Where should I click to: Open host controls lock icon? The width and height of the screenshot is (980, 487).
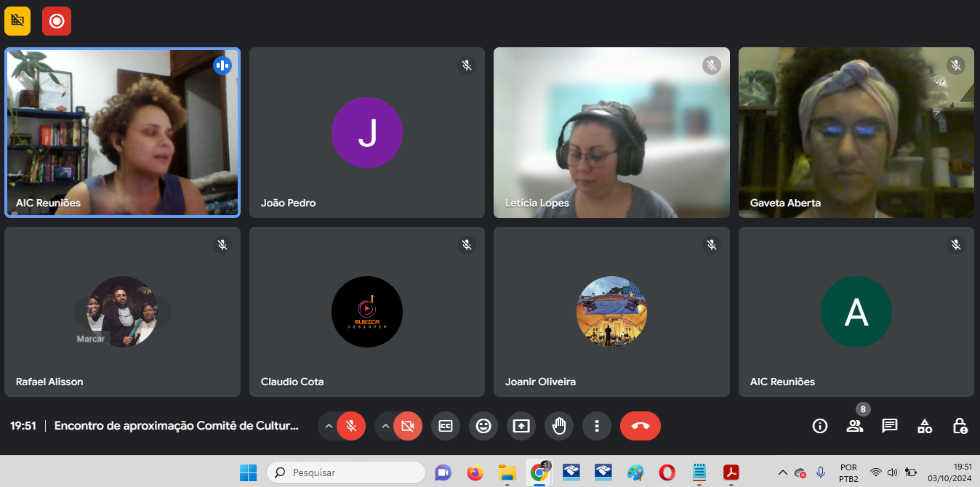[x=960, y=426]
